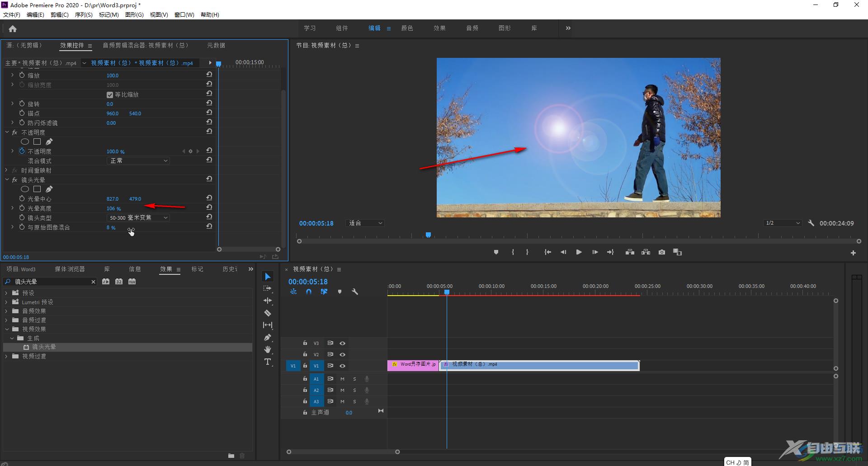Select the Selection tool in the tool panel
Image resolution: width=868 pixels, height=466 pixels.
[x=268, y=277]
